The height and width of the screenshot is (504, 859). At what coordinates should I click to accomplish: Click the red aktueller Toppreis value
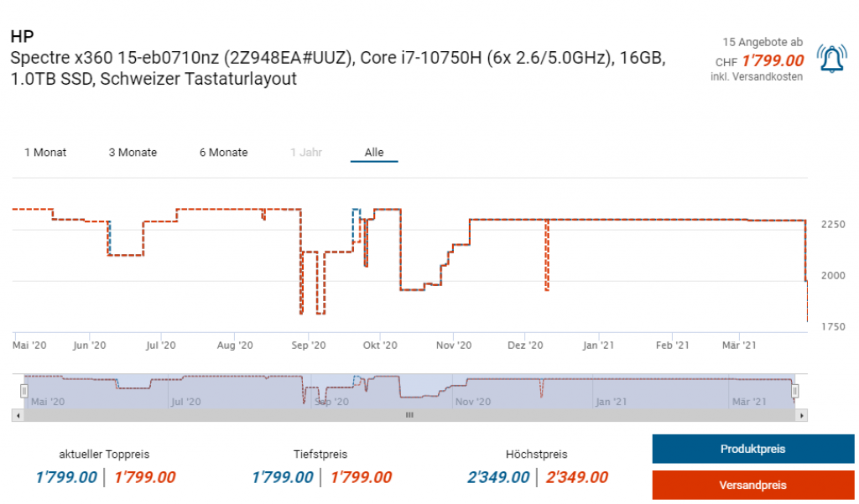pyautogui.click(x=144, y=477)
